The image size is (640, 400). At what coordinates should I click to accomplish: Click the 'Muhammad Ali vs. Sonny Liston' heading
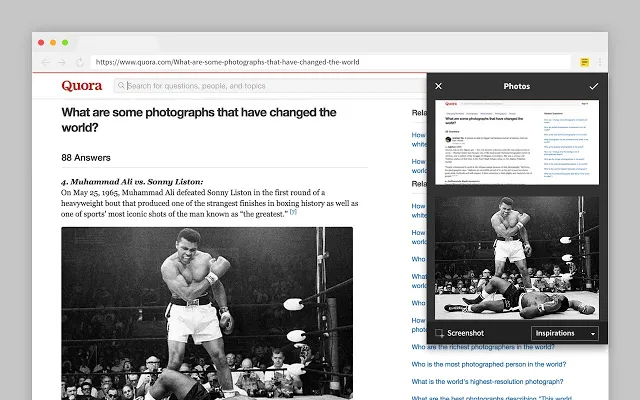pos(132,182)
